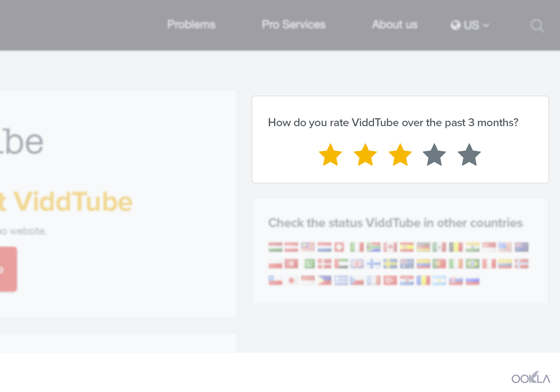
Task: Click the Argentina flag
Action: click(x=439, y=280)
